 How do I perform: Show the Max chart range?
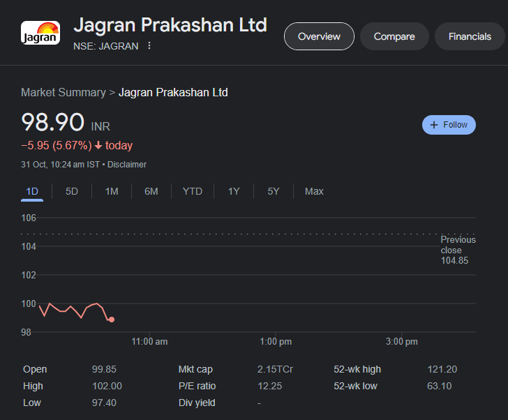point(314,191)
